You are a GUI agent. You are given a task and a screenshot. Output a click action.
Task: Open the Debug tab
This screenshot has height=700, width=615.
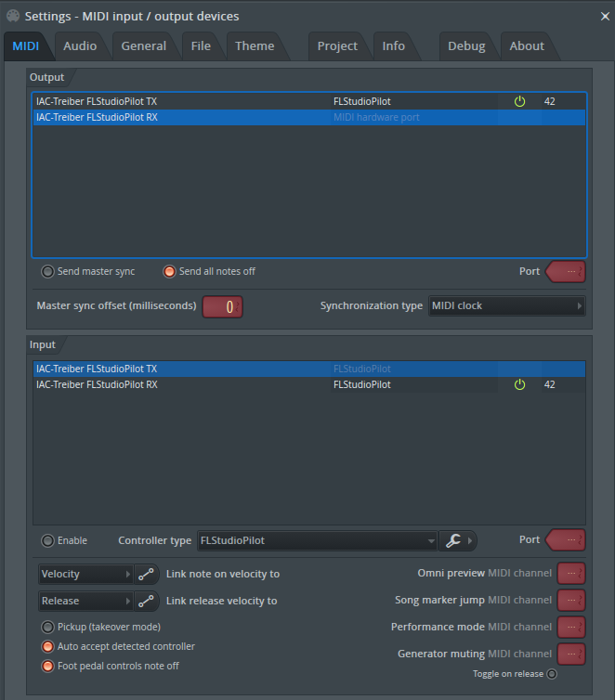tap(466, 46)
